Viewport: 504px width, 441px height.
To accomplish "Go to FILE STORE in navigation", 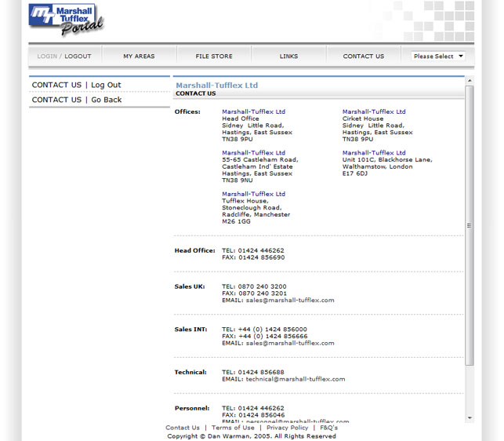I will point(214,56).
